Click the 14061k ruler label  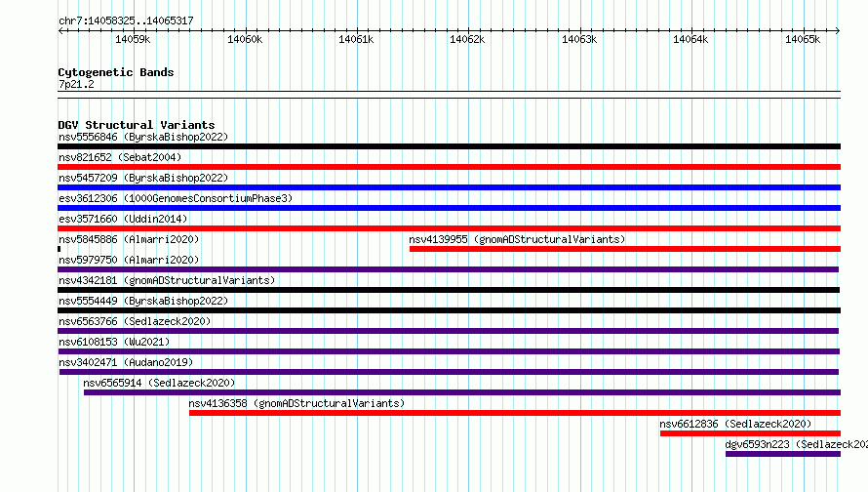[x=356, y=39]
